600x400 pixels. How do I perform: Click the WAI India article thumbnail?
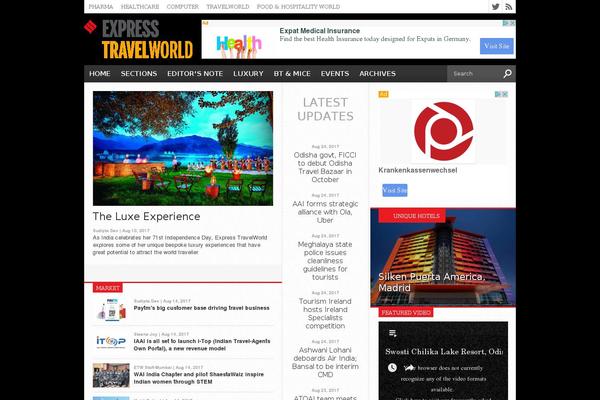click(x=111, y=376)
